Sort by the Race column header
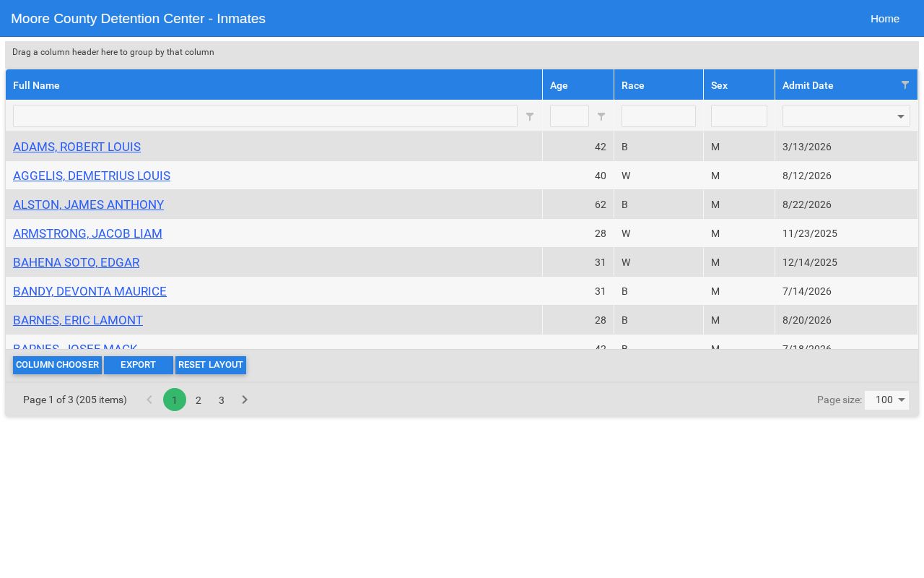Screen dimensions: 924x578 pos(658,85)
